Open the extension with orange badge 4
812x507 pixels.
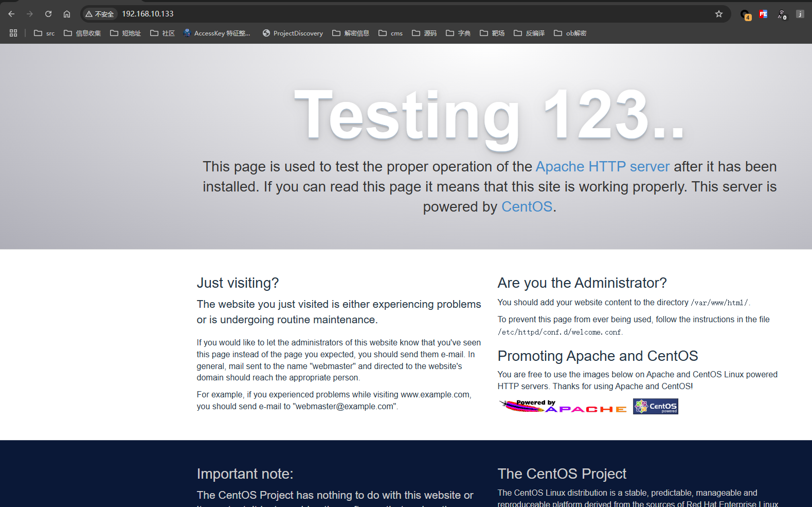coord(745,14)
